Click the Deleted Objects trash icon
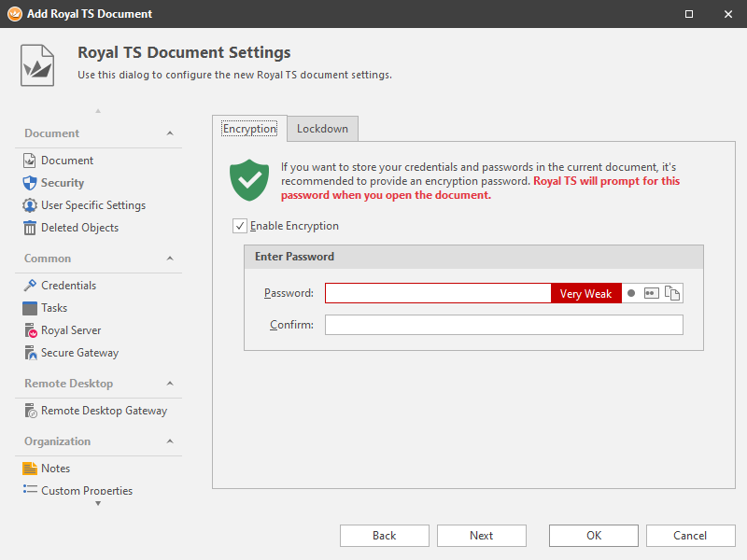Viewport: 747px width, 560px height. [x=30, y=228]
